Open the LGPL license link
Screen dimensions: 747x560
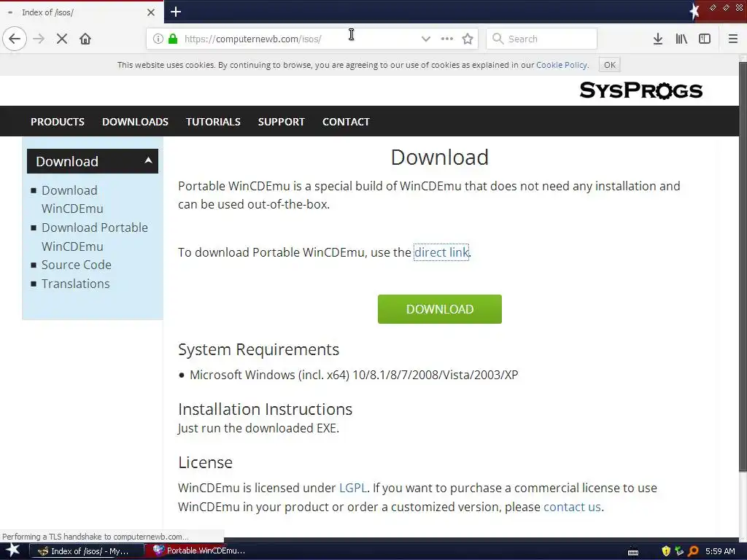(x=352, y=488)
